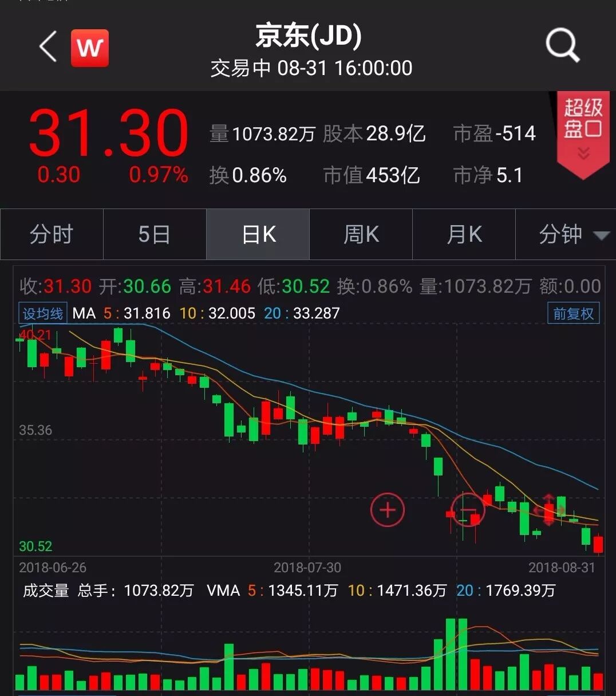Screen dimensions: 616x696
Task: Tap the 2018-06-26 start date label
Action: pos(53,568)
